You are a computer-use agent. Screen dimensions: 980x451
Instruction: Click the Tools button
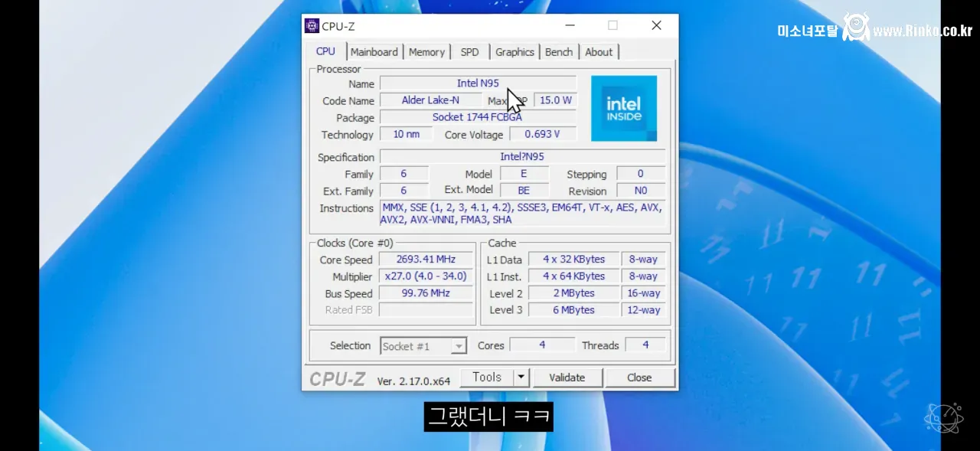point(488,377)
